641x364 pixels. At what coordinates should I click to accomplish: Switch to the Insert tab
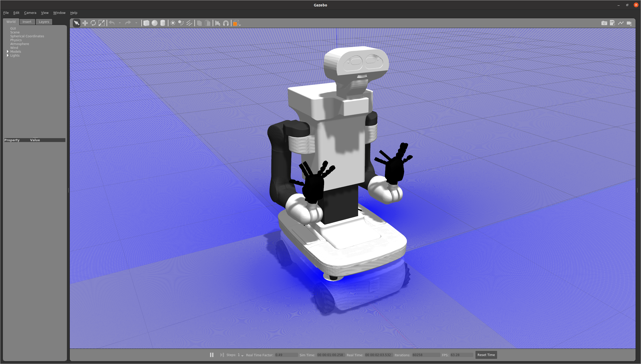pyautogui.click(x=27, y=22)
